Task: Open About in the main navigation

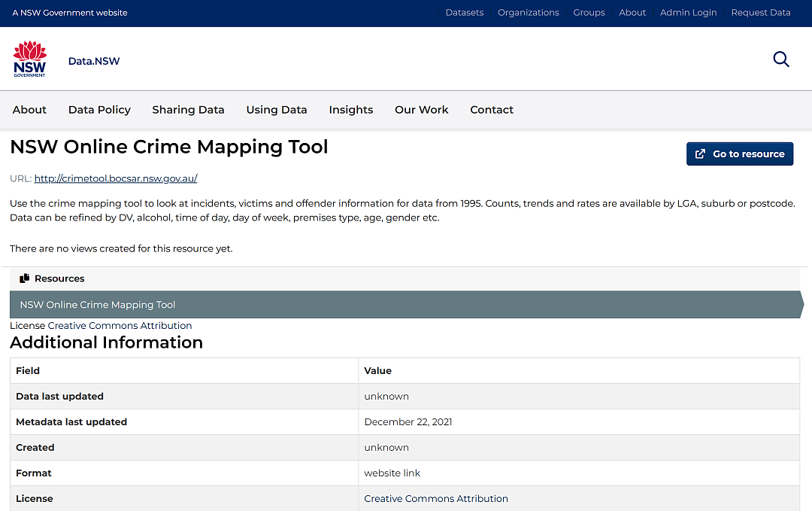Action: 29,110
